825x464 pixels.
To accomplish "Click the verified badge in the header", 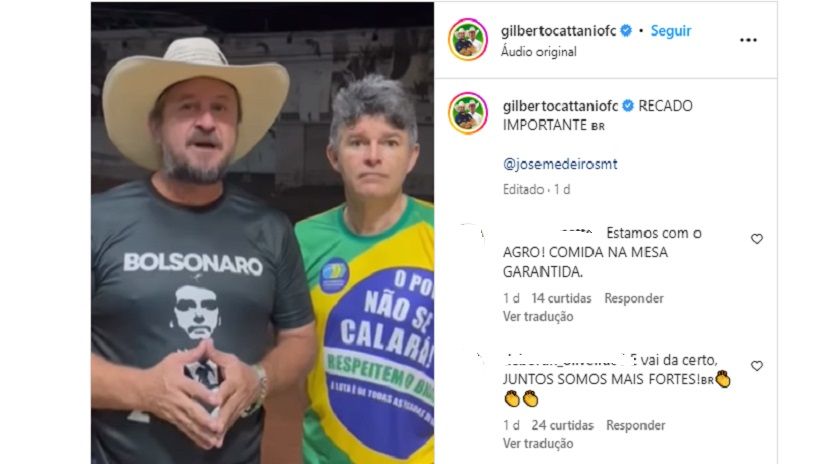I will pos(626,31).
